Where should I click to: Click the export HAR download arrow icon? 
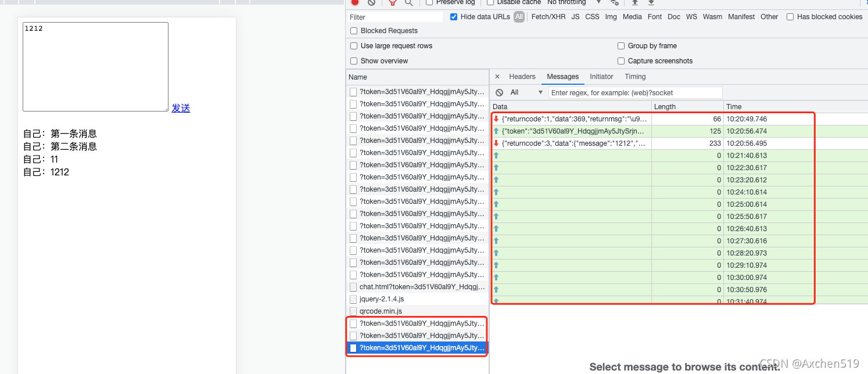(651, 2)
